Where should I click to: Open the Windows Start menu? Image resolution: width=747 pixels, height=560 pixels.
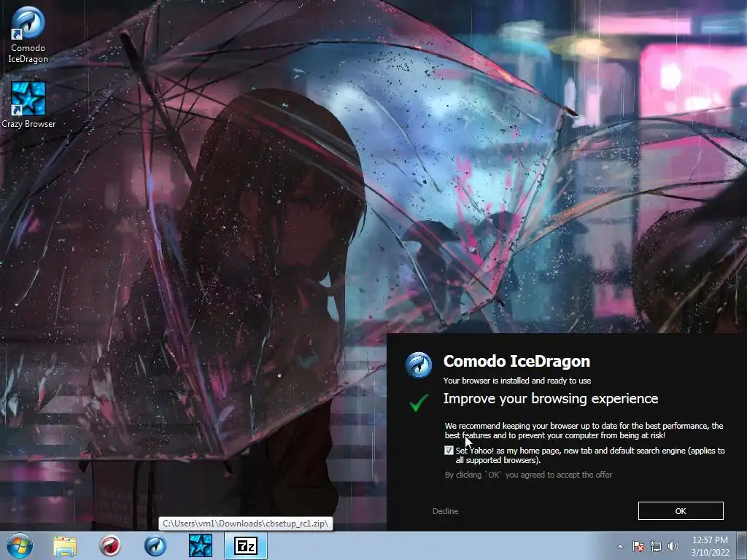[20, 545]
